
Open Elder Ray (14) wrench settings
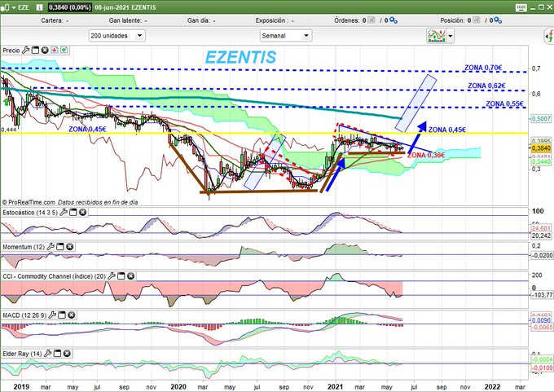tap(48, 353)
